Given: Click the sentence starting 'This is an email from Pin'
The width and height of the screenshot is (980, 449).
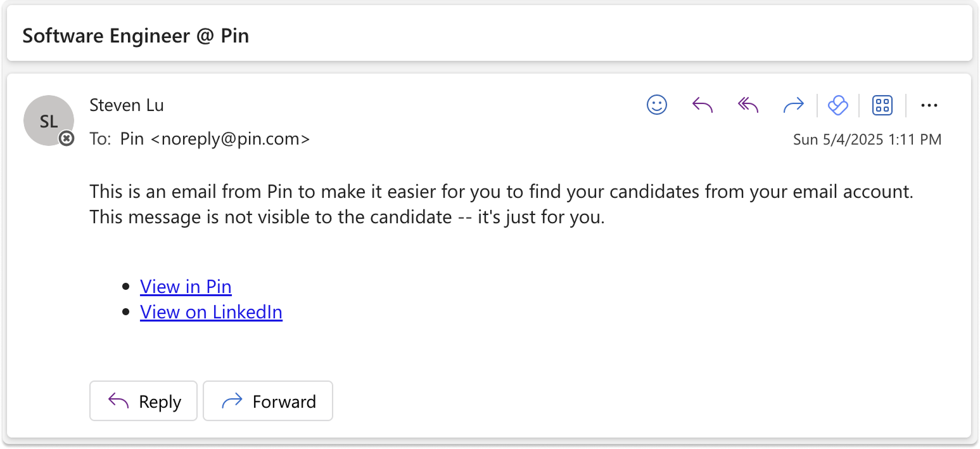Looking at the screenshot, I should (501, 192).
